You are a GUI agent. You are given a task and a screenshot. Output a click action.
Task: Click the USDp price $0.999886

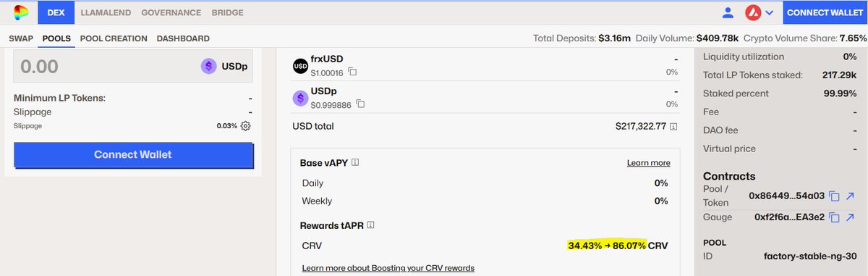coord(331,105)
